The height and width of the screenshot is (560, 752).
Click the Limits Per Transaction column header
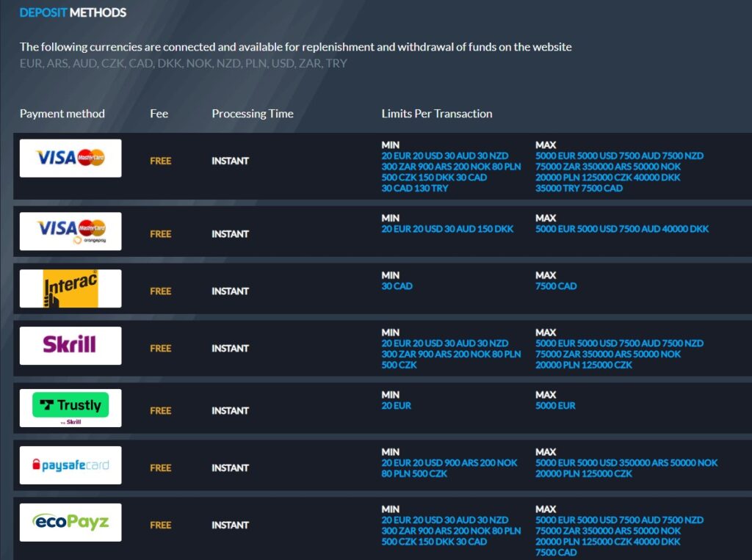[x=437, y=114]
